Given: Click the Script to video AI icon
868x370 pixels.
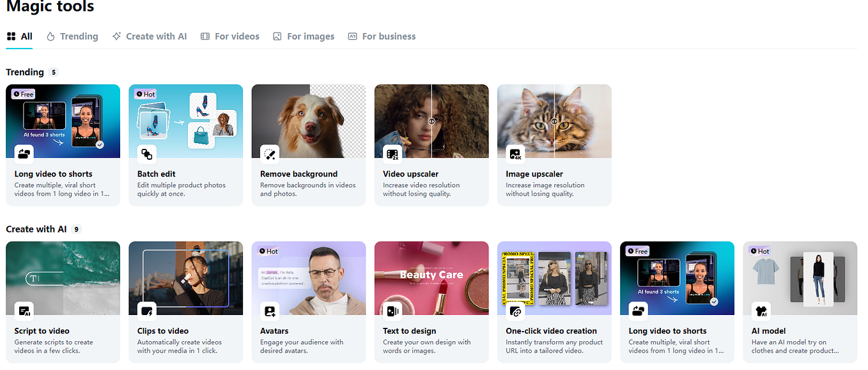Looking at the screenshot, I should (x=24, y=311).
